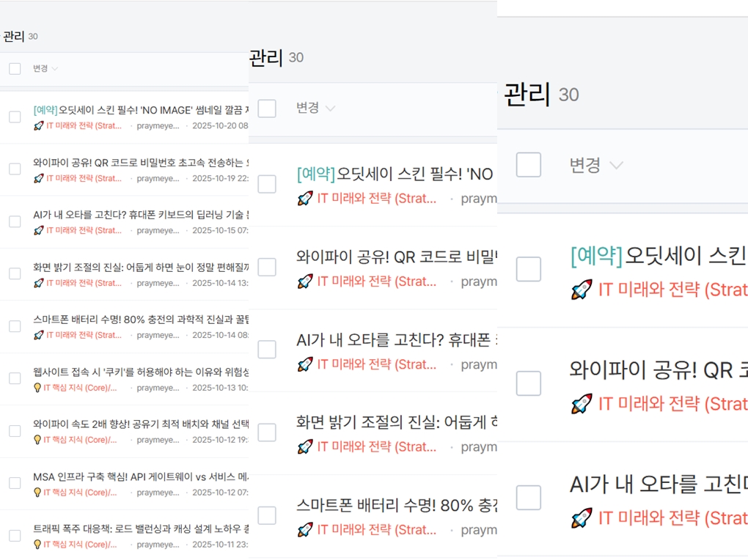
Task: In the medium-zoom list, click the 와이파이 공유 rocket icon
Action: coord(305,281)
